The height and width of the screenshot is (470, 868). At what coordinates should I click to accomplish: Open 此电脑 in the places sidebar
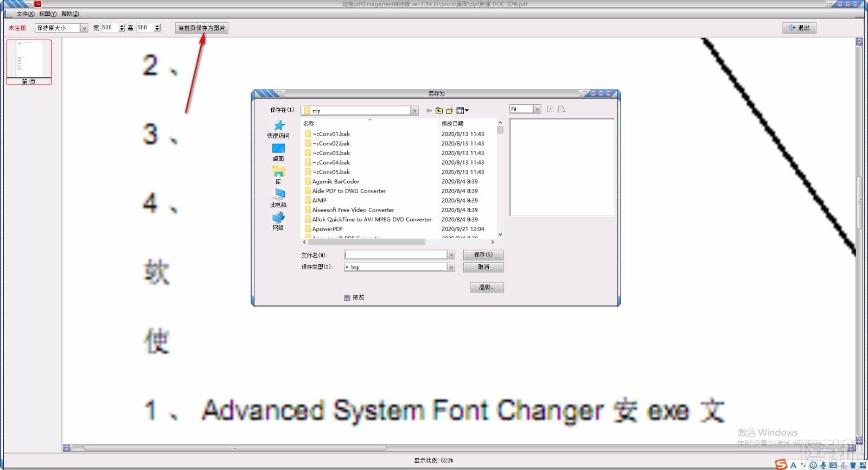[278, 198]
